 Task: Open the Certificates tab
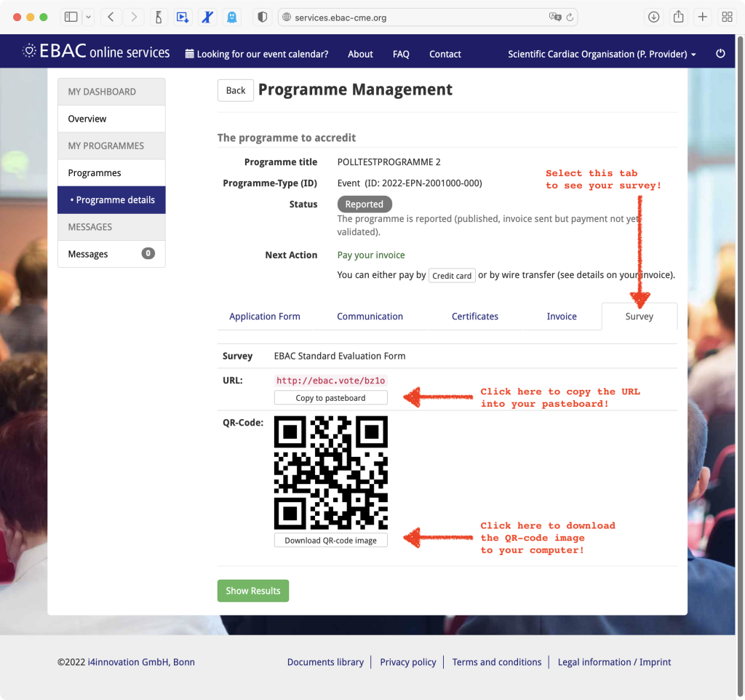pos(475,316)
